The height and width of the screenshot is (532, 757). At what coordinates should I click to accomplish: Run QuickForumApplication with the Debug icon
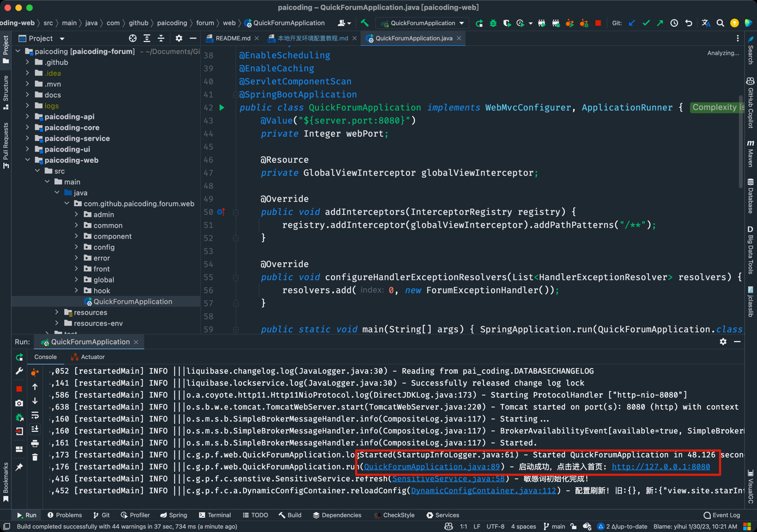493,23
